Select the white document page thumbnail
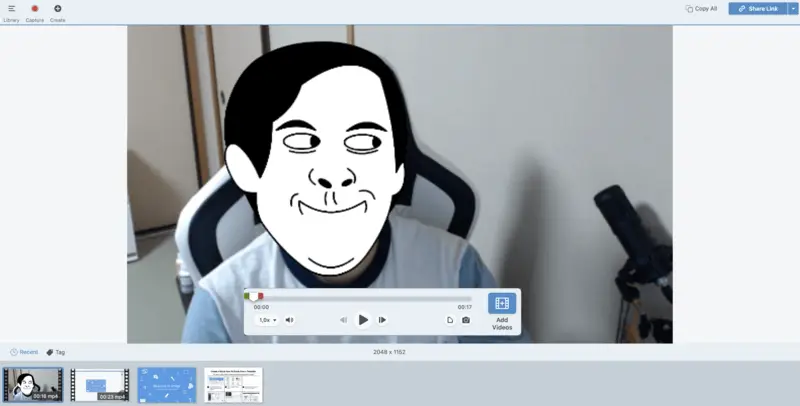The width and height of the screenshot is (800, 406). pos(234,385)
